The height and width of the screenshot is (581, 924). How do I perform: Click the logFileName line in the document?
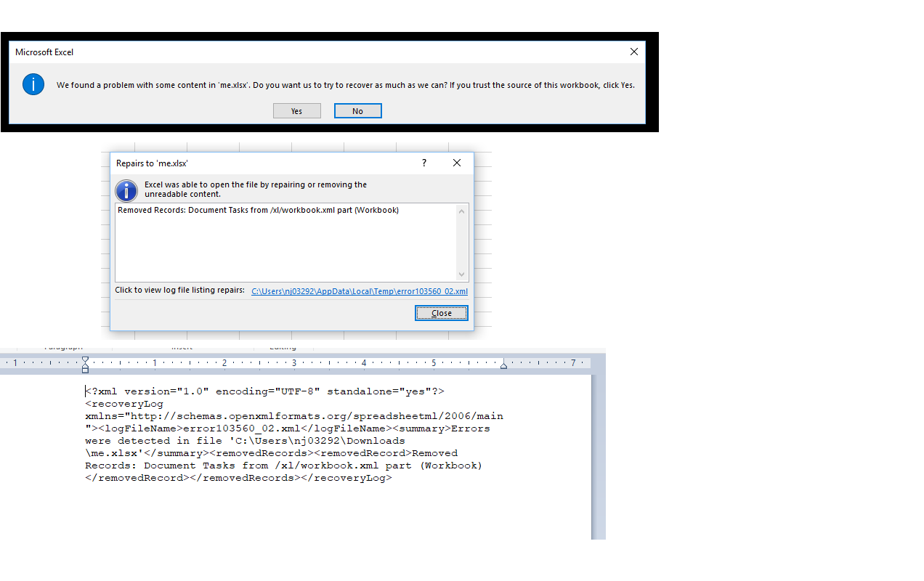pos(288,428)
